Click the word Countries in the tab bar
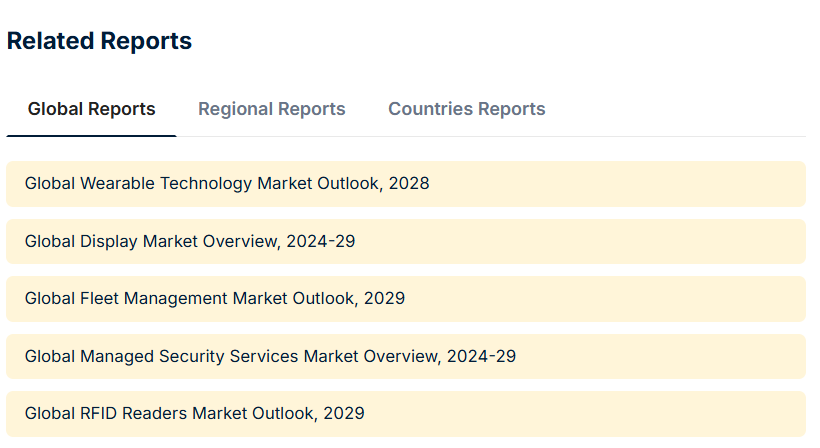820x448 pixels. pyautogui.click(x=430, y=109)
